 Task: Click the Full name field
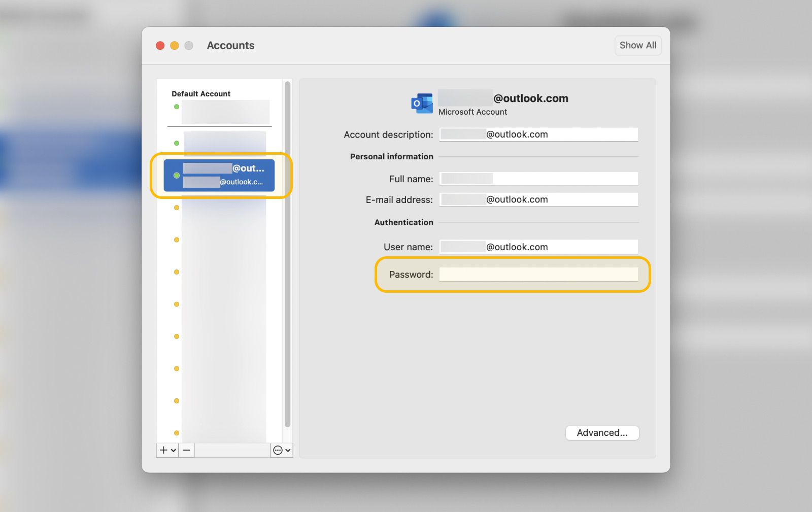coord(538,179)
